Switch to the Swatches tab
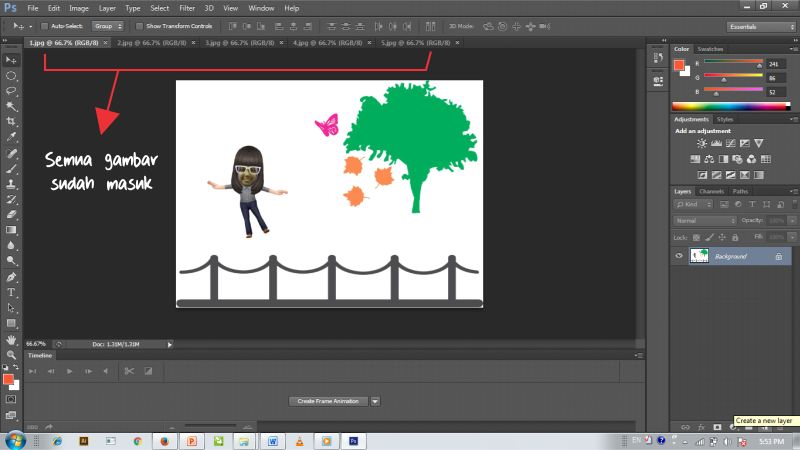Screen dimensions: 800x450 click(710, 49)
